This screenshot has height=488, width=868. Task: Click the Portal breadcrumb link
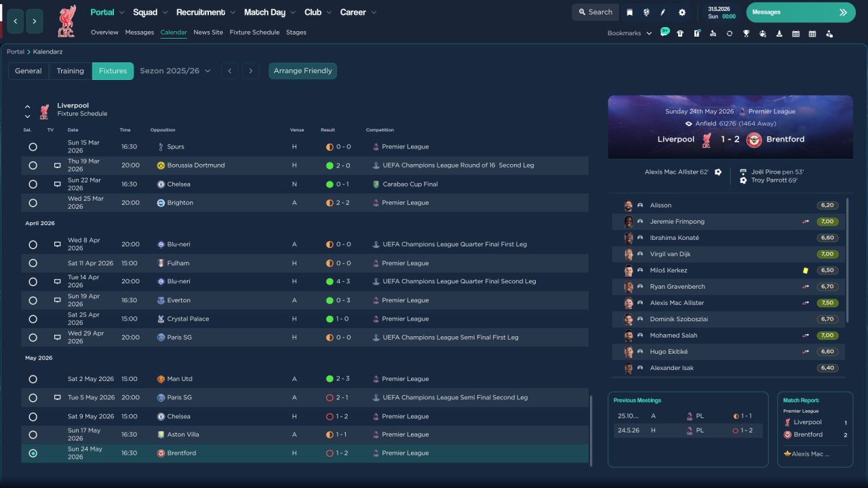pos(16,52)
